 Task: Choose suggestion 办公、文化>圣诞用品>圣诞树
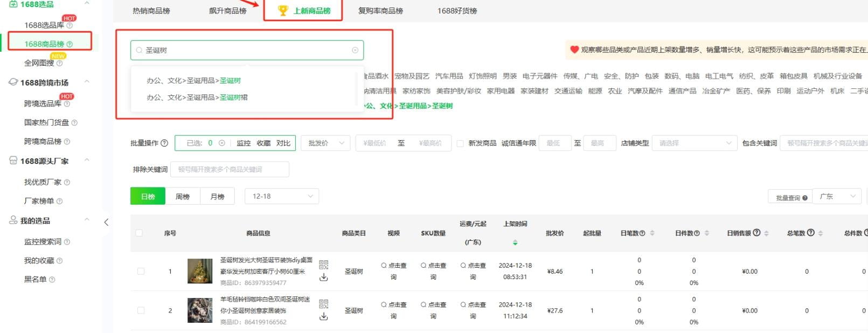(193, 81)
